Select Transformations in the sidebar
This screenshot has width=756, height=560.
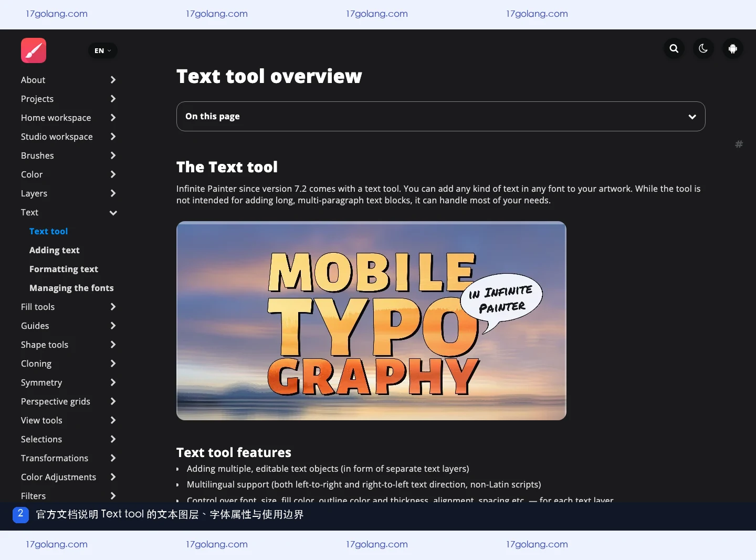55,458
